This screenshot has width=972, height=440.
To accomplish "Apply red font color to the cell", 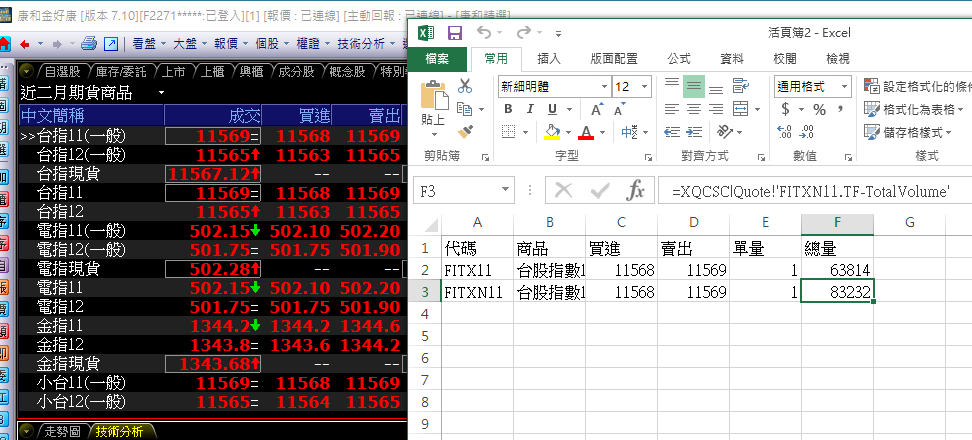I will click(x=586, y=132).
